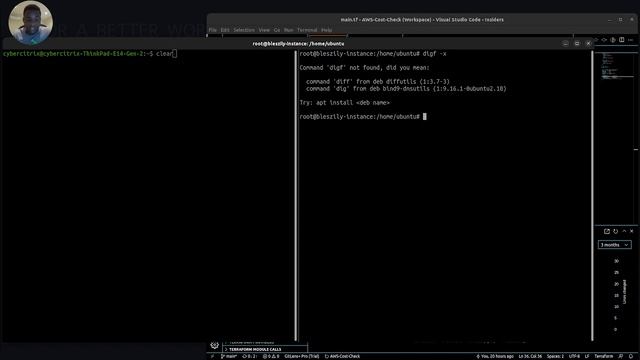Viewport: 640px width, 360px height.
Task: Click the feedback icon in status bar
Action: [x=621, y=356]
